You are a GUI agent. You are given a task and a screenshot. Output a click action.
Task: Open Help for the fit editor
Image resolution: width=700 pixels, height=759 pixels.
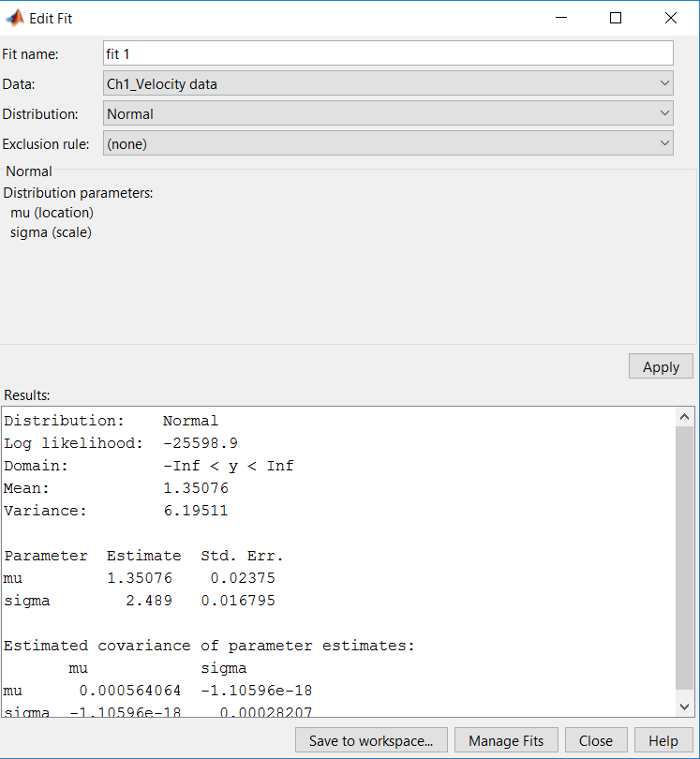pyautogui.click(x=663, y=740)
